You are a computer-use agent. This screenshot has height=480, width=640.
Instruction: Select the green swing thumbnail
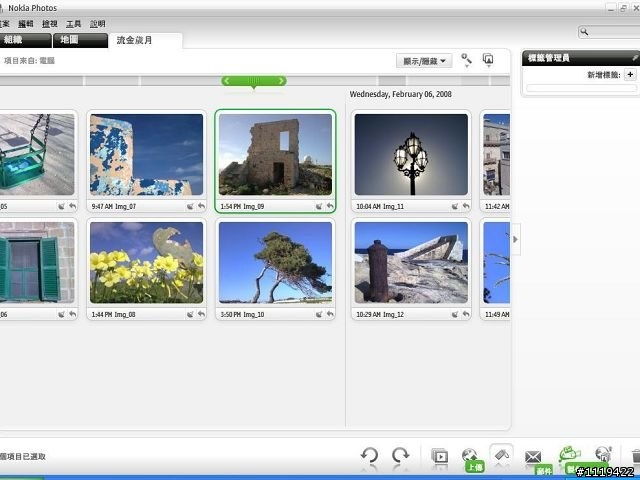[37, 155]
